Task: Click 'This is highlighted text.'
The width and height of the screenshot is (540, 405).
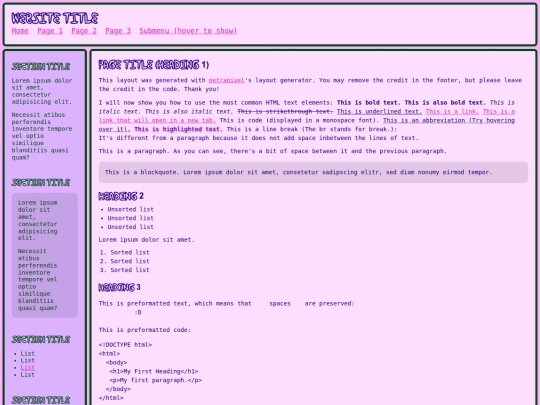Action: (x=178, y=129)
